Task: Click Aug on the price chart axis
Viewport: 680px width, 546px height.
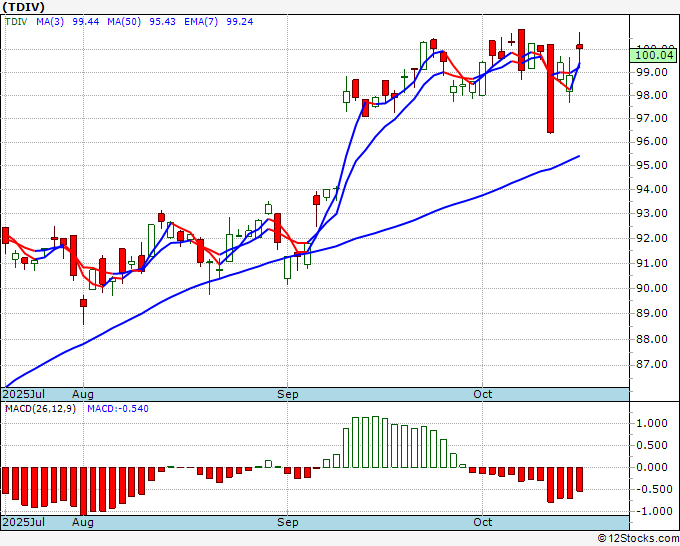Action: click(x=83, y=394)
